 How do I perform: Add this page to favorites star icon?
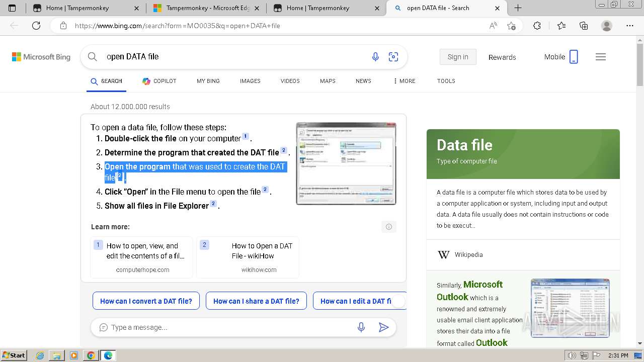[x=512, y=26]
